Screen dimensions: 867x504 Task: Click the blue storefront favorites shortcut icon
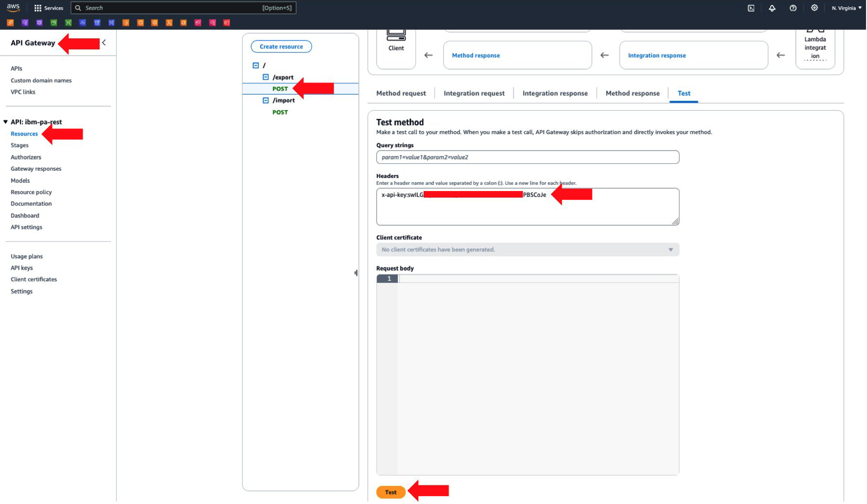tap(97, 23)
